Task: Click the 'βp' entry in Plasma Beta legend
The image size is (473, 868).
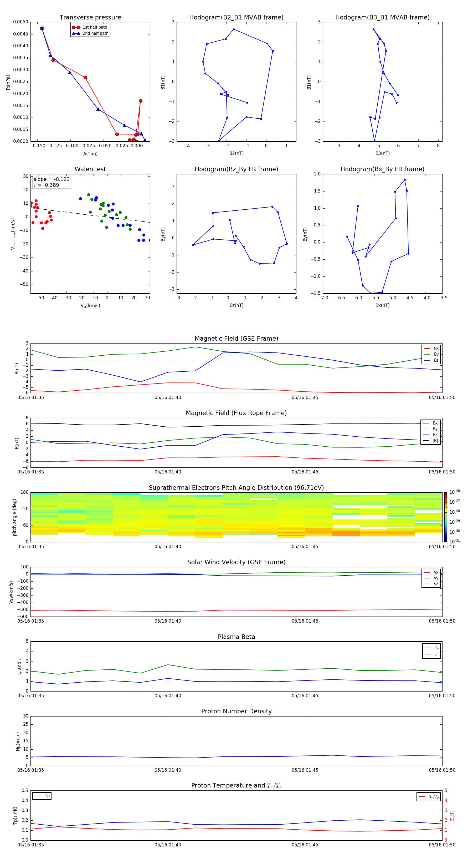Action: pos(431,647)
